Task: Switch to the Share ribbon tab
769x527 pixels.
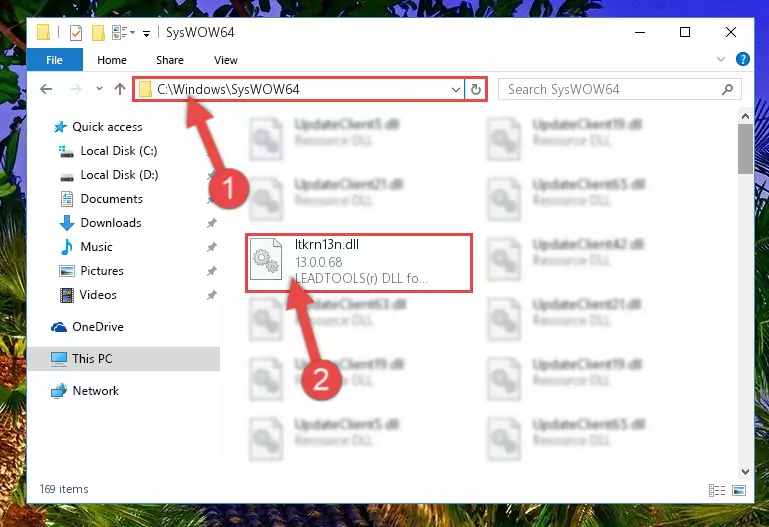Action: (170, 60)
